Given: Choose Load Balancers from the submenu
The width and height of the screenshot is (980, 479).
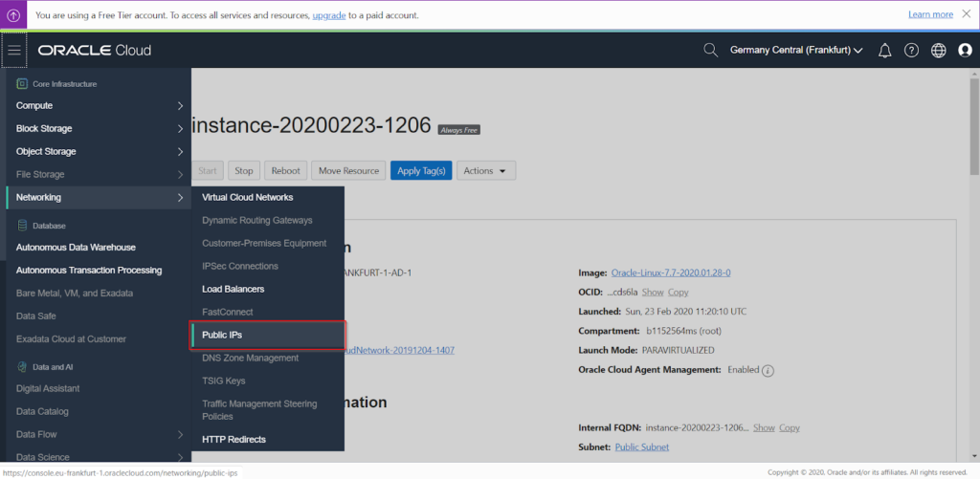Looking at the screenshot, I should click(234, 289).
